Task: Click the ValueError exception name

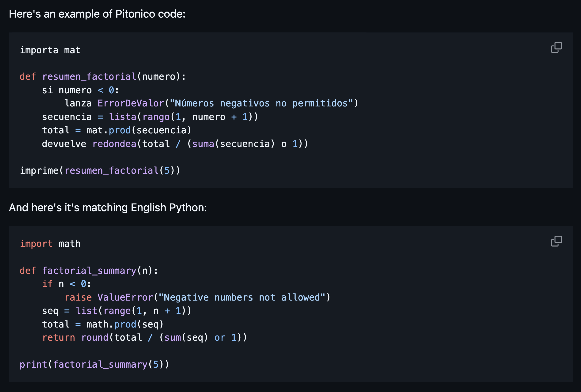Action: point(125,298)
